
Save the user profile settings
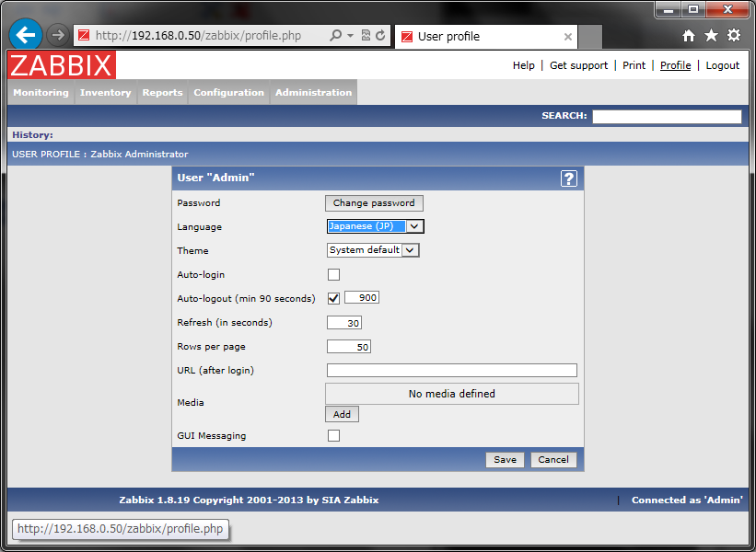505,459
